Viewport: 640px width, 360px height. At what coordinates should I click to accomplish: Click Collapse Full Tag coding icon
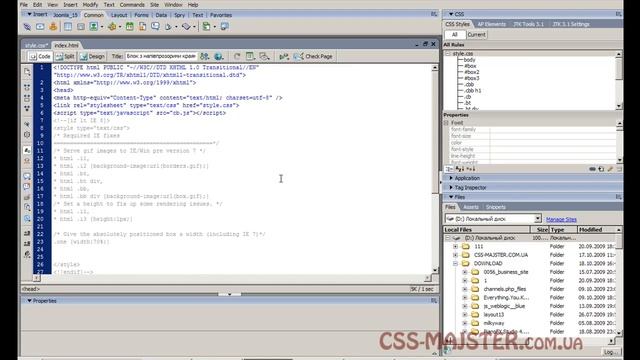(x=27, y=87)
